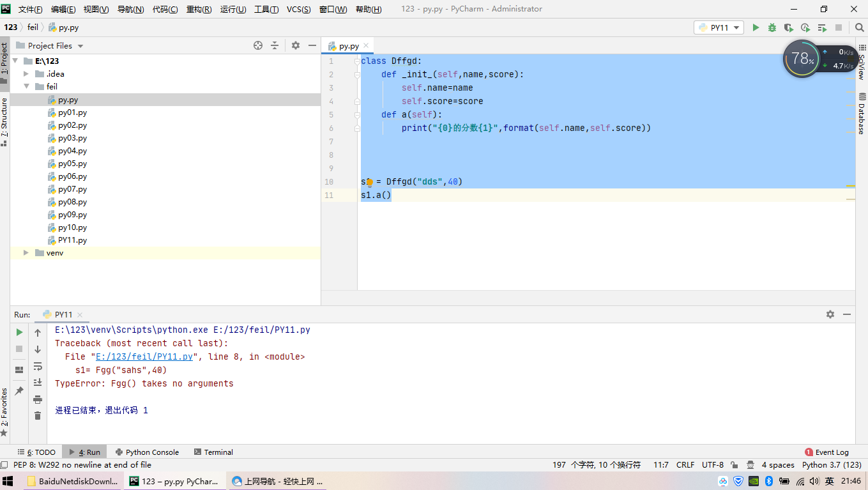Pin the Run tab

click(19, 390)
